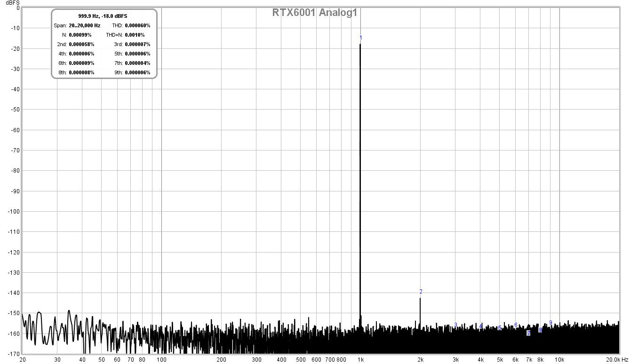Click the 1k label on the frequency axis
The width and height of the screenshot is (630, 364).
click(x=360, y=360)
